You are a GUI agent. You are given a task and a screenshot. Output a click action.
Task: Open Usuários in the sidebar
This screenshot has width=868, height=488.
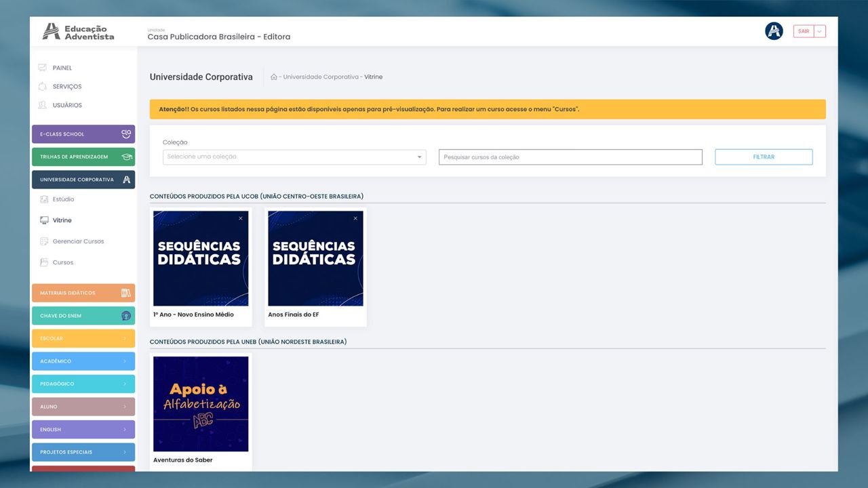tap(67, 105)
